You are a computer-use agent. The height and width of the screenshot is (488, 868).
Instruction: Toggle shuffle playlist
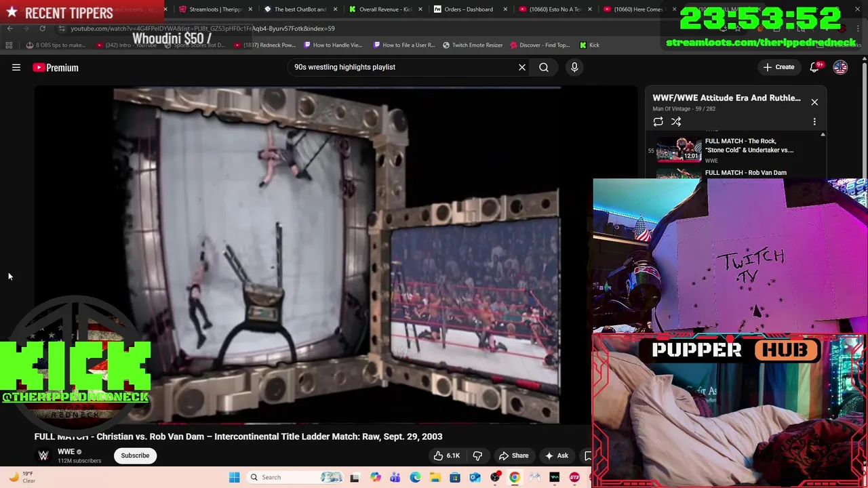pyautogui.click(x=676, y=121)
